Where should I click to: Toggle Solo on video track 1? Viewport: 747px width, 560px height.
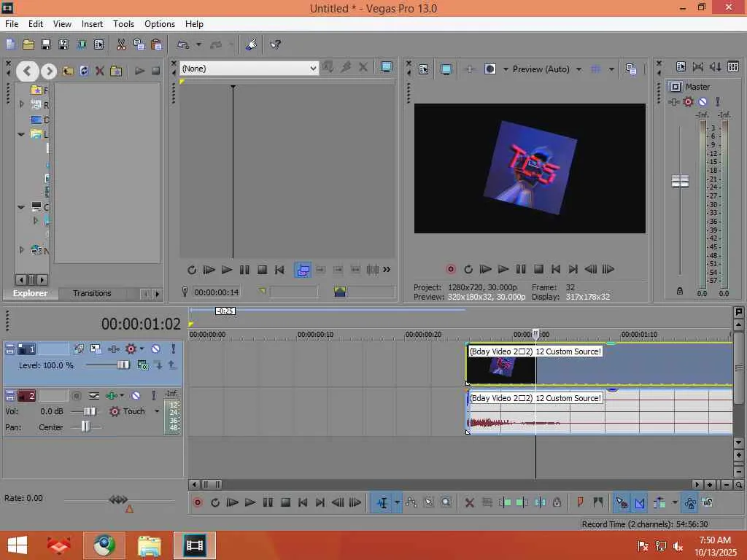pos(174,349)
